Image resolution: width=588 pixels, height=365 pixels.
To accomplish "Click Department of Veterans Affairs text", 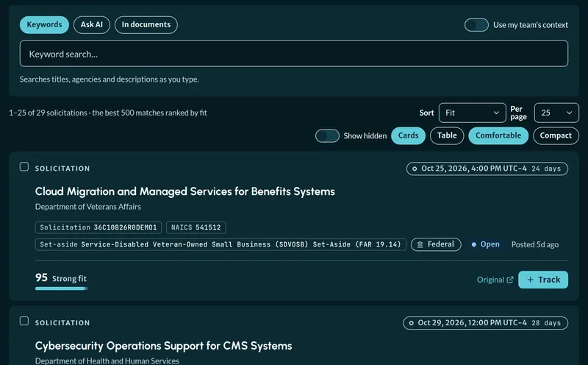I will (88, 207).
